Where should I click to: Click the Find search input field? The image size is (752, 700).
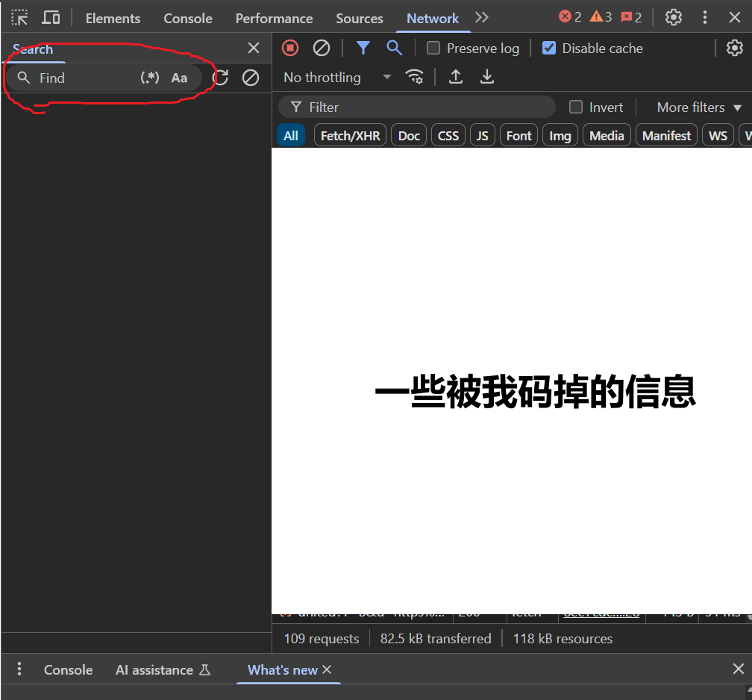point(86,78)
